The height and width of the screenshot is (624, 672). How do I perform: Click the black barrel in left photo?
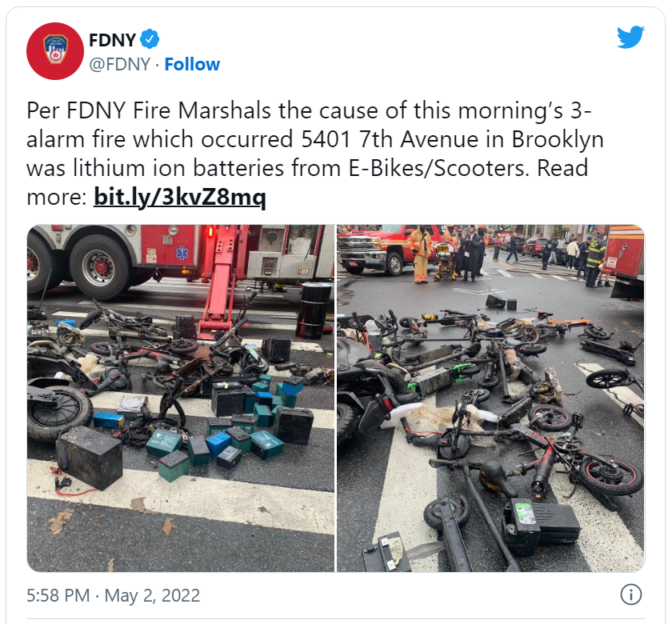[x=314, y=310]
